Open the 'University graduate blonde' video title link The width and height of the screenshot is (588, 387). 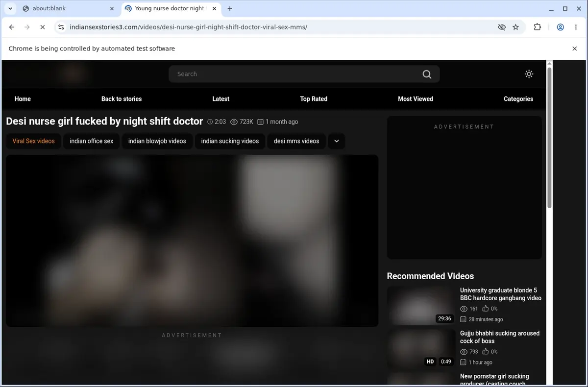click(x=501, y=294)
